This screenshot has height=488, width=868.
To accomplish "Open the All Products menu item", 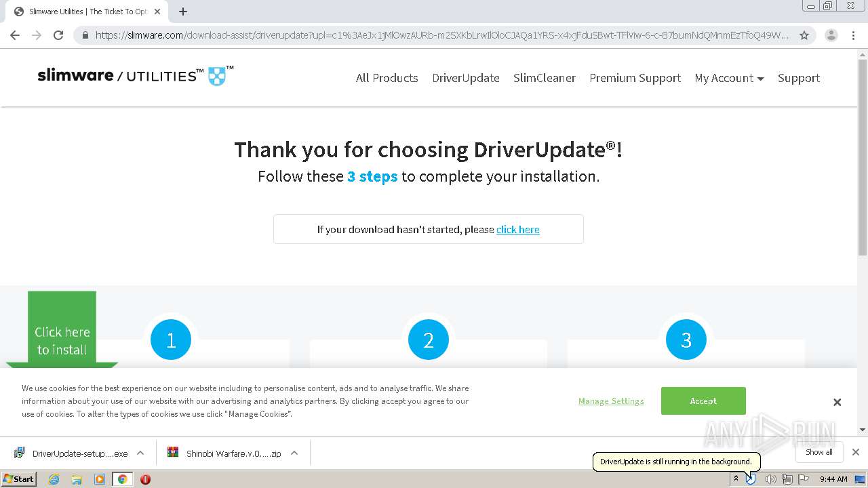I will 387,78.
